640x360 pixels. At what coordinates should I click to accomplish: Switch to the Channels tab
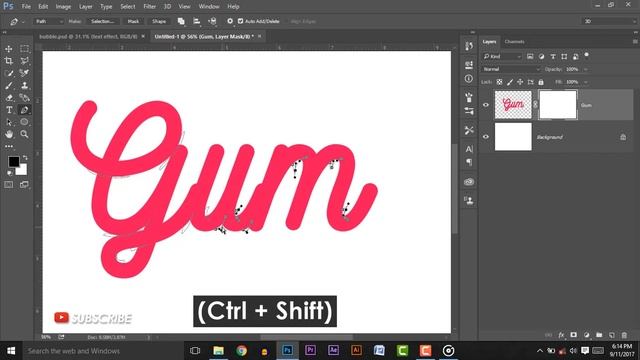point(514,42)
